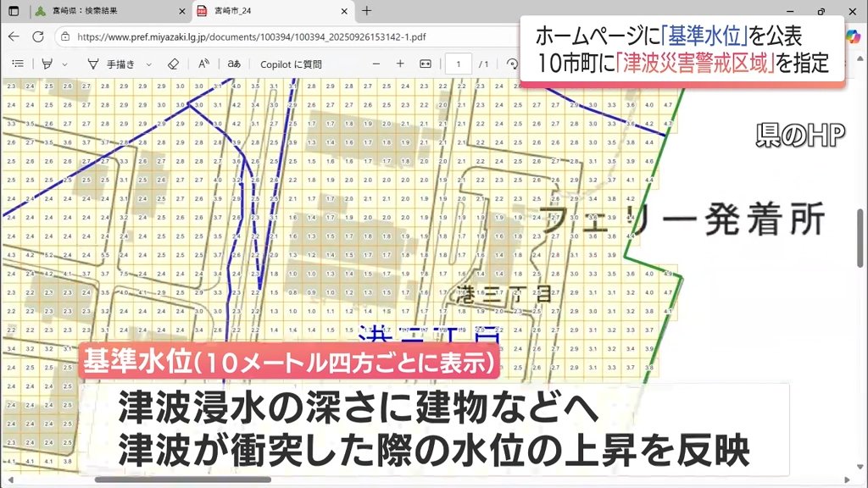Viewport: 868px width, 488px height.
Task: Rotate the PDF page
Action: [x=511, y=64]
